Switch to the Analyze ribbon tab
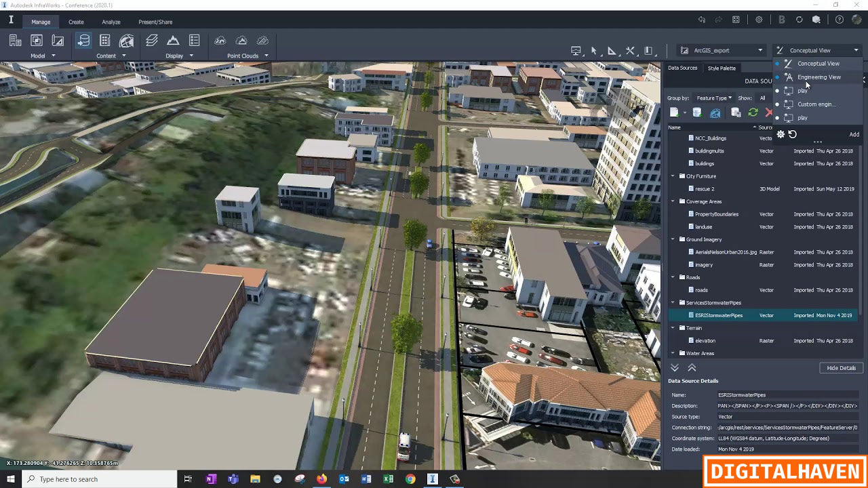This screenshot has width=868, height=488. 111,22
